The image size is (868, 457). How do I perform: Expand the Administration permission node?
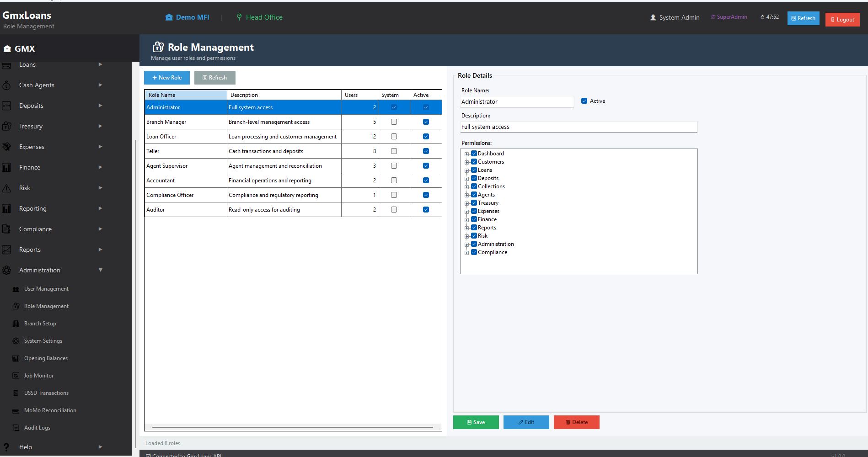[466, 244]
